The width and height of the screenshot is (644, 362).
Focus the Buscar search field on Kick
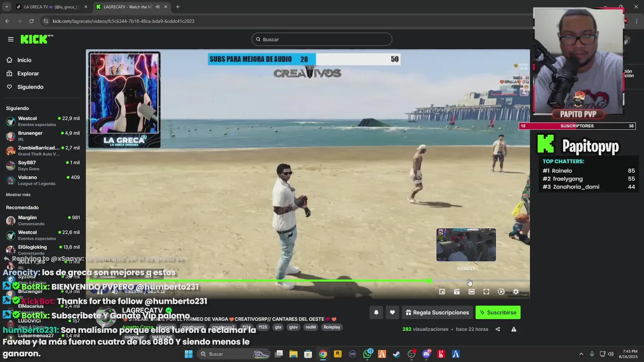coord(322,39)
